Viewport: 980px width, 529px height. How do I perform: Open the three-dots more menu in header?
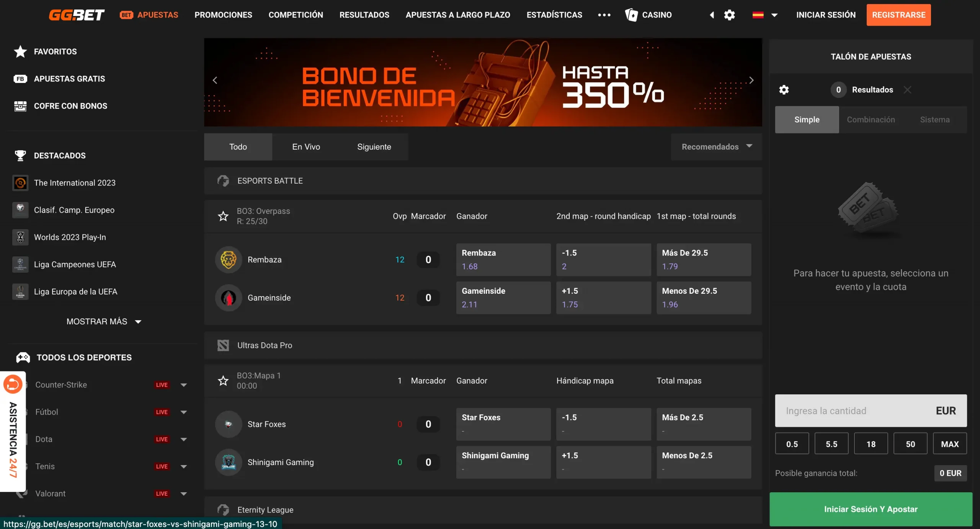tap(604, 15)
